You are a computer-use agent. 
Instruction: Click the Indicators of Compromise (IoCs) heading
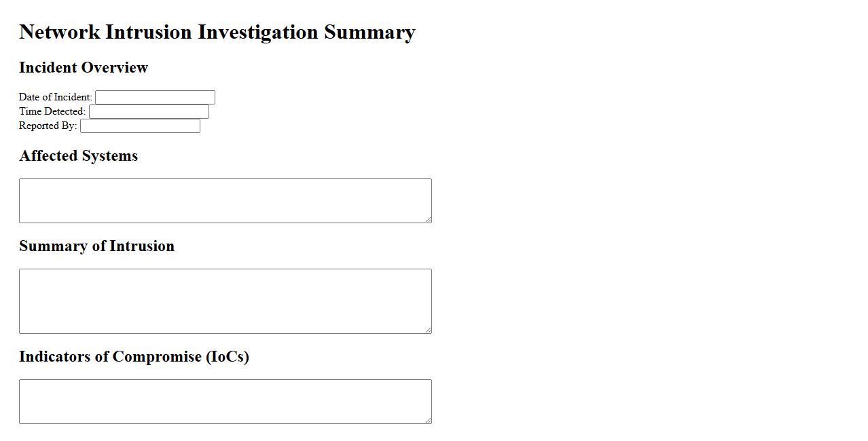[x=134, y=357]
